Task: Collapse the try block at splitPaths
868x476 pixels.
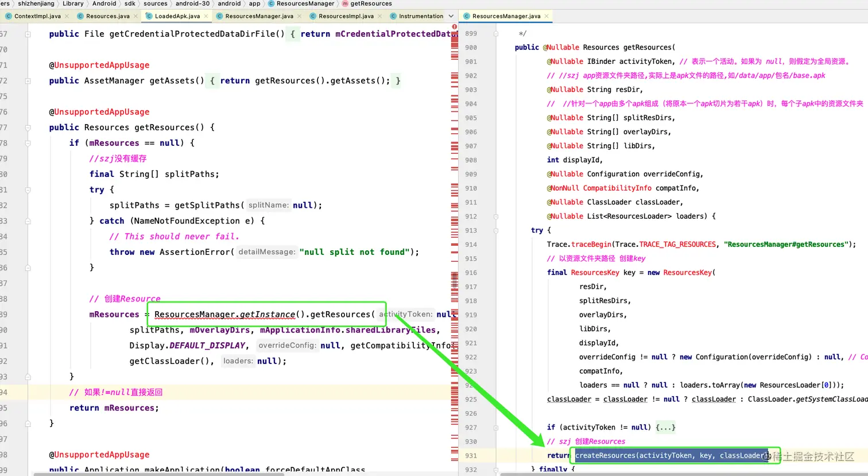Action: pyautogui.click(x=28, y=189)
